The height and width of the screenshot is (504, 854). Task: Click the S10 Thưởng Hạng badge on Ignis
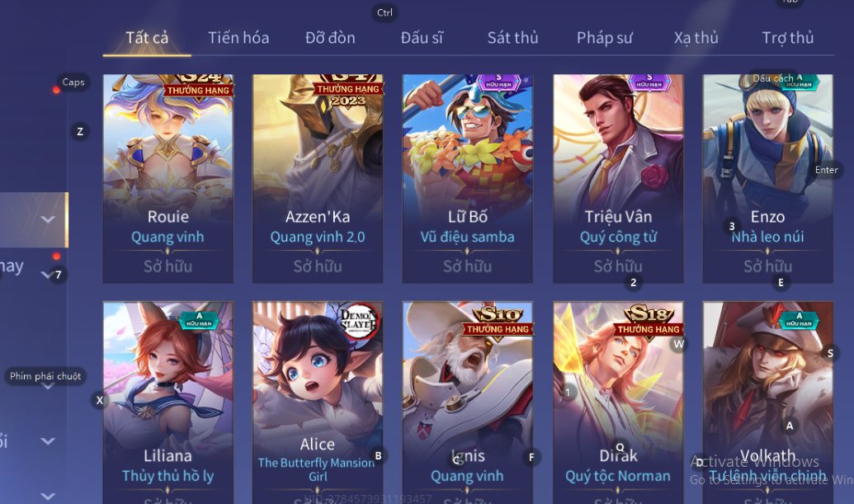498,321
